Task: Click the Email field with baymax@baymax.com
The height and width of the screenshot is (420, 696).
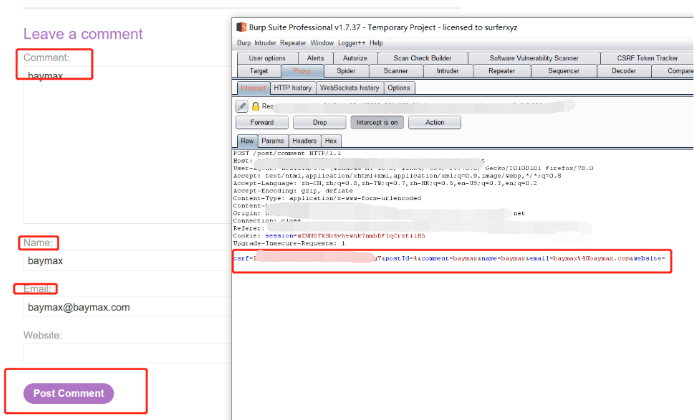Action: (127, 307)
